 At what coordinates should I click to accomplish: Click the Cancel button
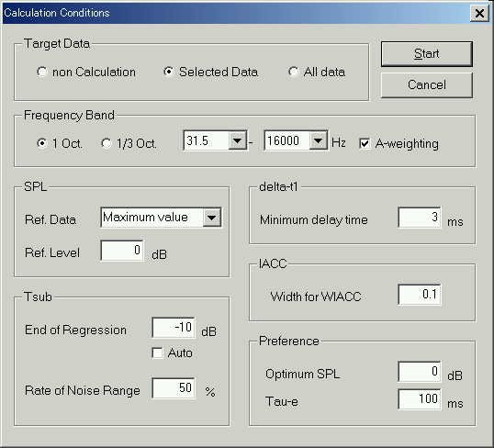pyautogui.click(x=427, y=84)
